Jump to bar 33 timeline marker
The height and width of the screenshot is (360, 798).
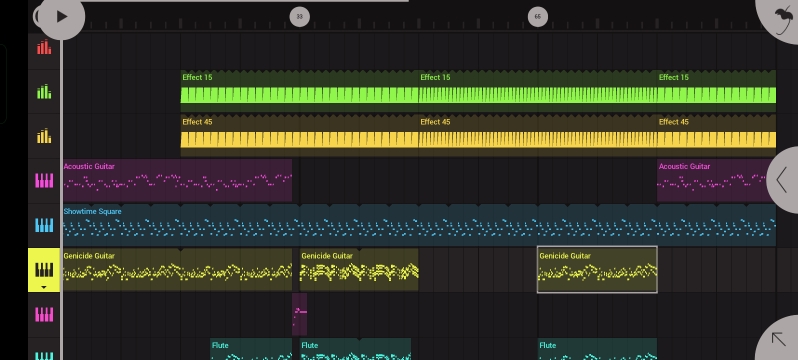pos(300,17)
